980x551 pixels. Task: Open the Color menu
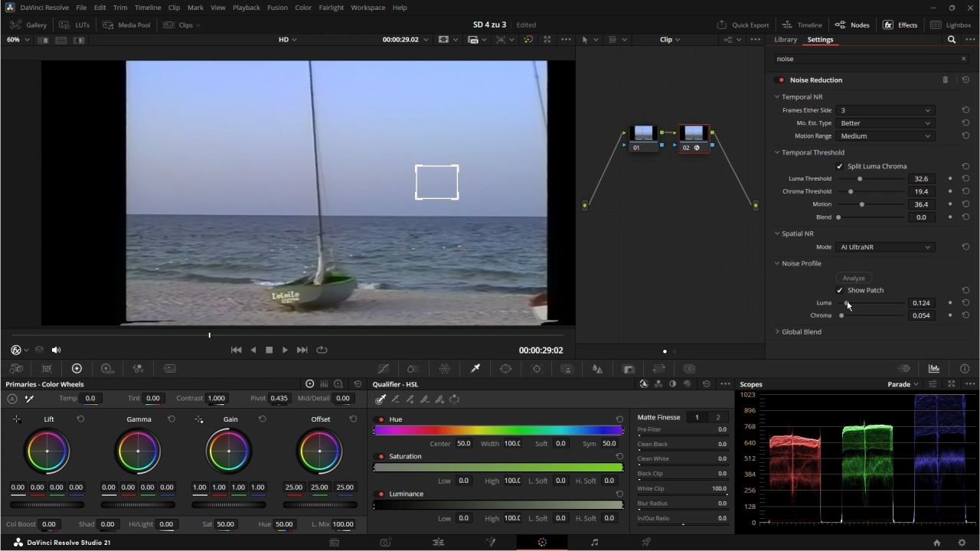click(x=303, y=8)
